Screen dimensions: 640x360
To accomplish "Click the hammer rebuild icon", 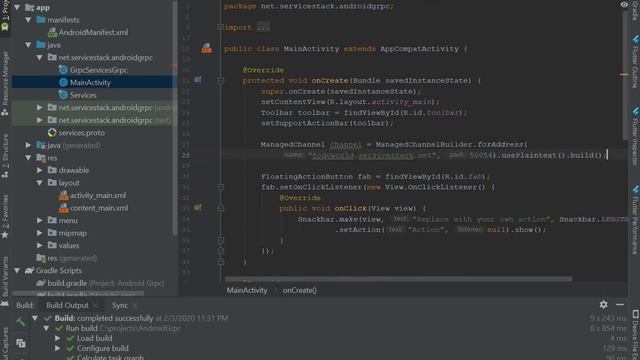I will pyautogui.click(x=21, y=322).
